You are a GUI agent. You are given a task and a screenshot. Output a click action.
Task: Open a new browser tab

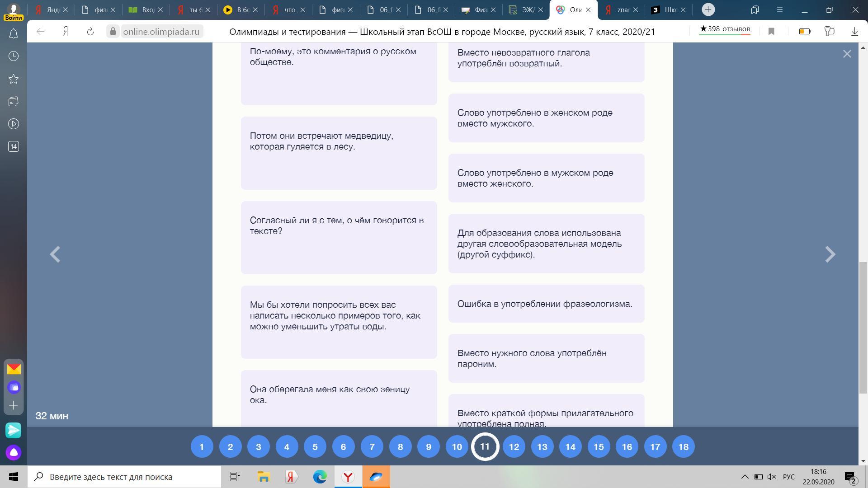pos(708,9)
